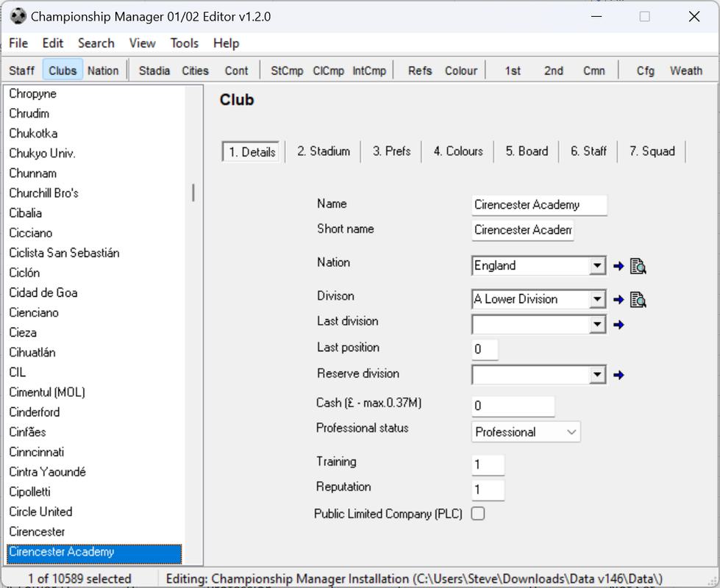
Task: Open the Edit menu
Action: pyautogui.click(x=53, y=43)
